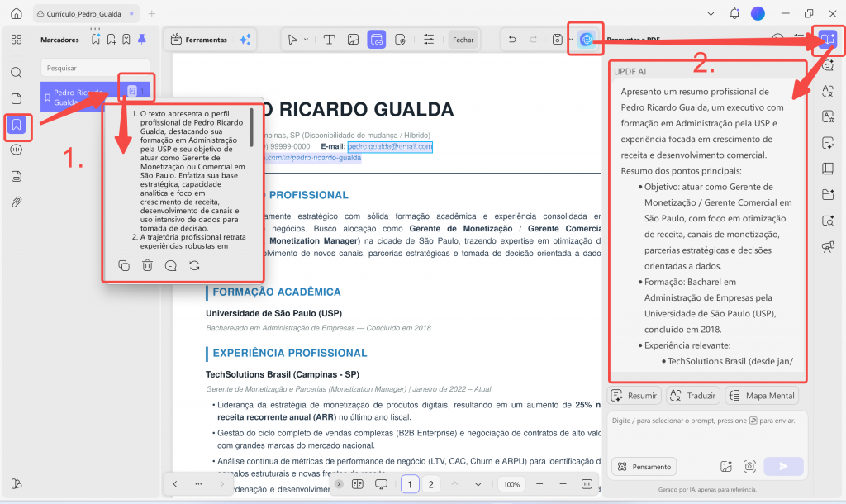The image size is (846, 504).
Task: Toggle the pin icon in Marcadores panel
Action: click(x=142, y=39)
